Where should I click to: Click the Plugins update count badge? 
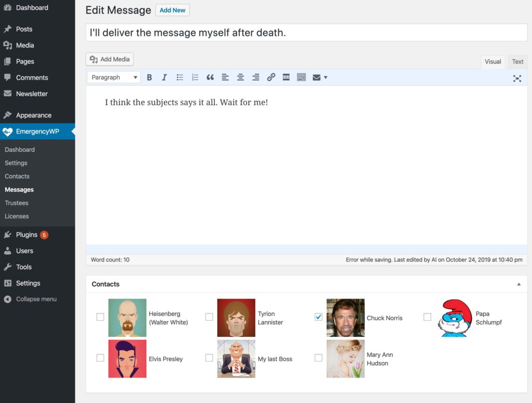click(44, 235)
